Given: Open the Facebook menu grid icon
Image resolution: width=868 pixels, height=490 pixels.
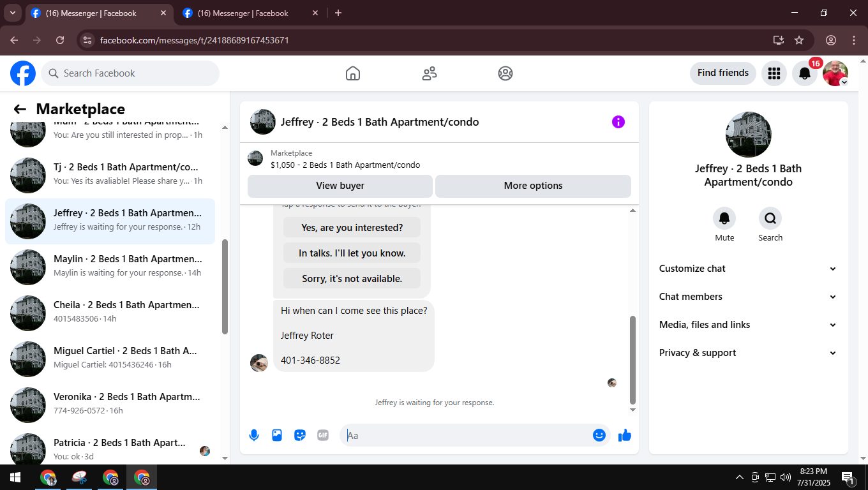Looking at the screenshot, I should click(x=774, y=73).
